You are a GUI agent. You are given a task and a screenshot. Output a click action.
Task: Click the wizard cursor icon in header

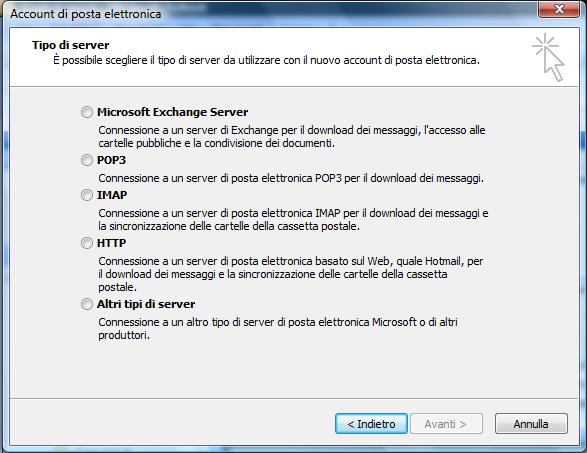point(548,57)
